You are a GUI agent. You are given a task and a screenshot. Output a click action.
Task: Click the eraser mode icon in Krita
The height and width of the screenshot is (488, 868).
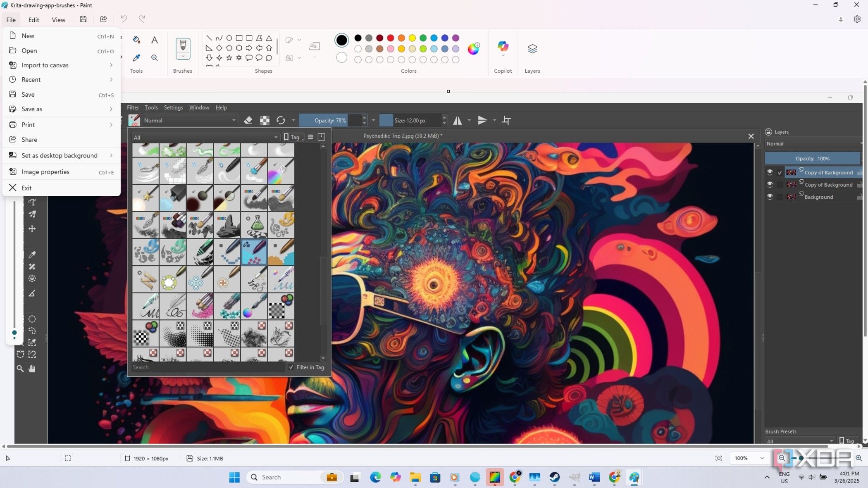pos(248,120)
